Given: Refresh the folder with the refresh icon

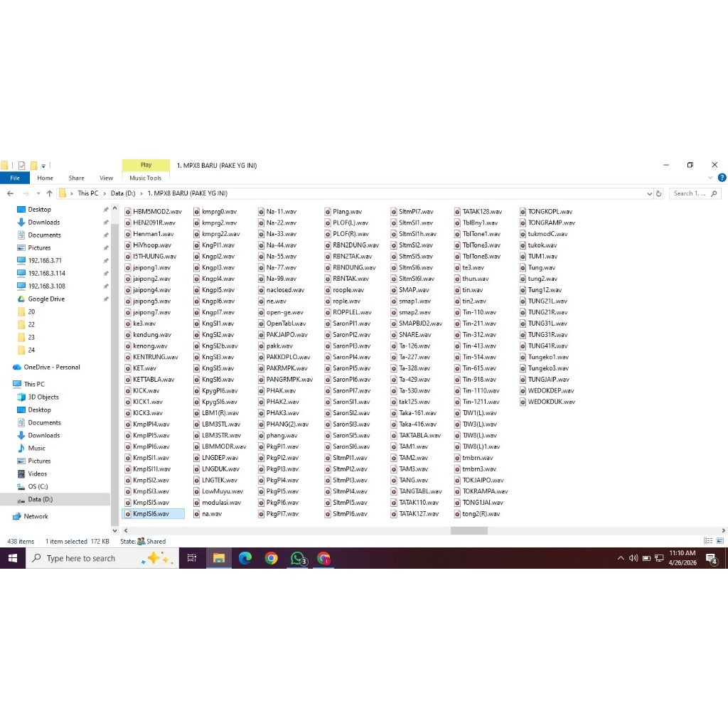Looking at the screenshot, I should [658, 193].
